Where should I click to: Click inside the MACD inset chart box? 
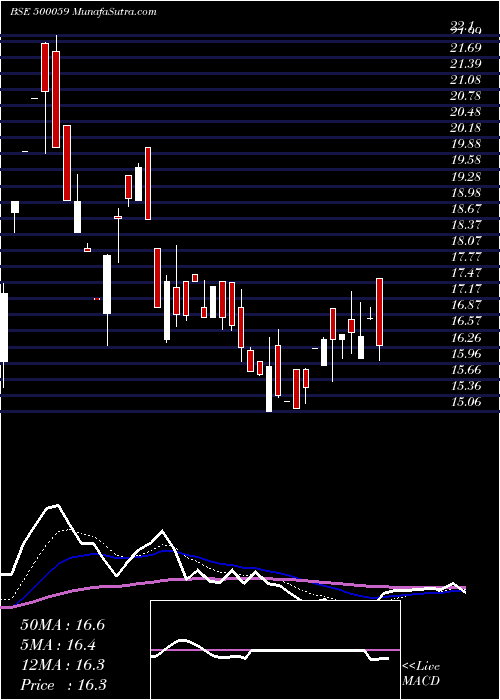tap(275, 650)
